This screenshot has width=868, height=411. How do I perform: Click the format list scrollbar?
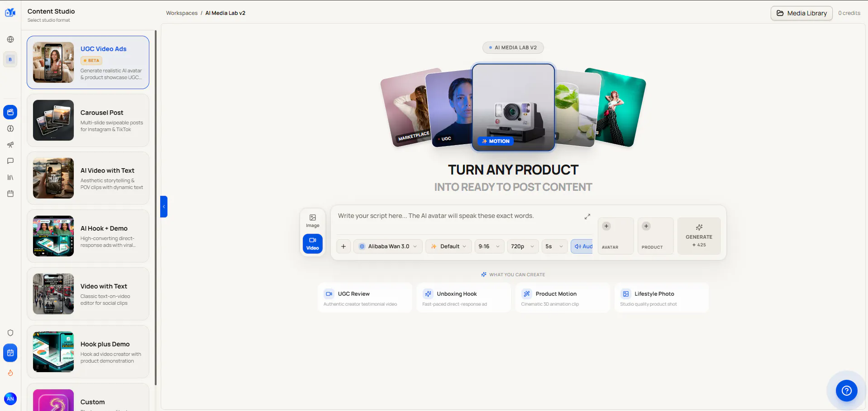pos(156,208)
